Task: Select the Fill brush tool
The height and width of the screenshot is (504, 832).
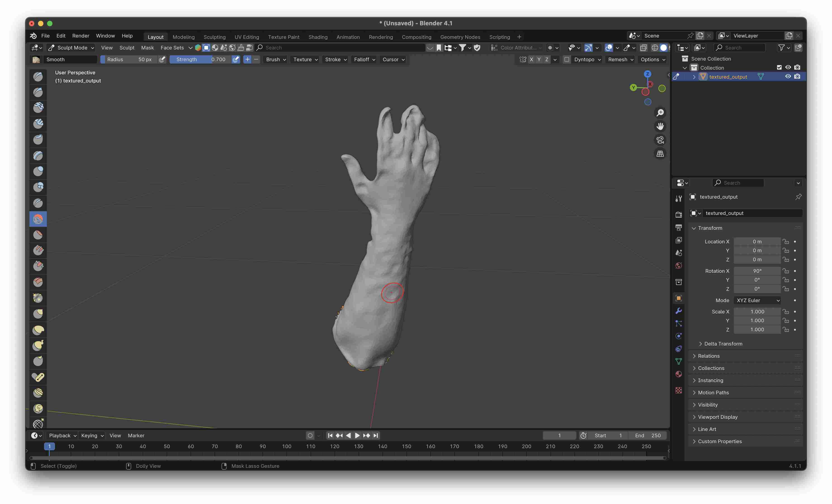Action: tap(38, 250)
